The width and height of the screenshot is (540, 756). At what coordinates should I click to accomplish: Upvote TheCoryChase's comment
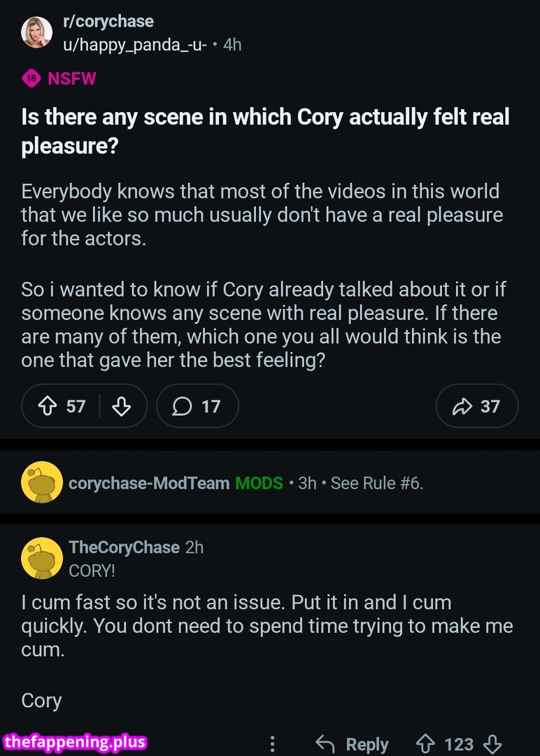(x=425, y=743)
